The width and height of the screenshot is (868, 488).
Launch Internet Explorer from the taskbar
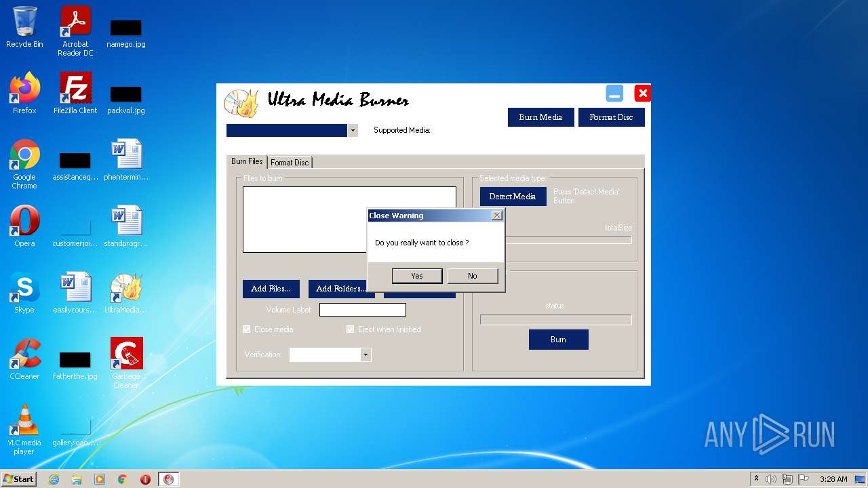(54, 479)
